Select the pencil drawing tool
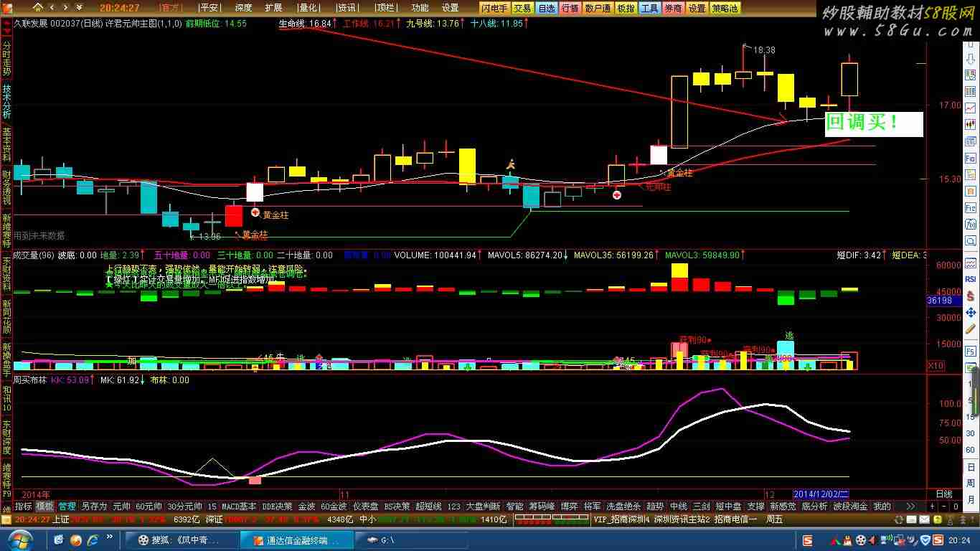 tap(971, 329)
